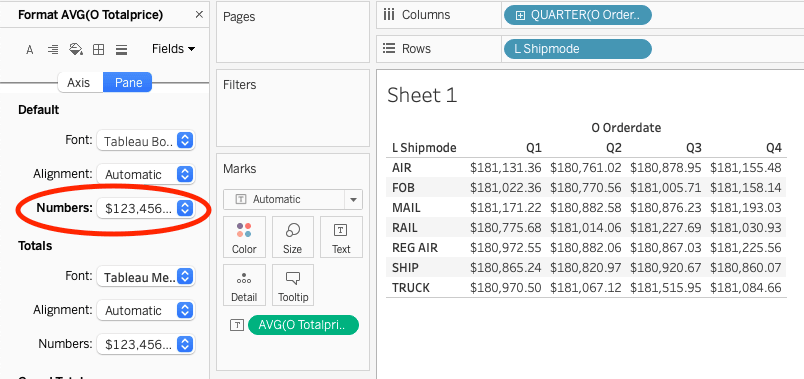Screen dimensions: 804x379
Task: Click the Color button on Marks card
Action: pos(244,237)
